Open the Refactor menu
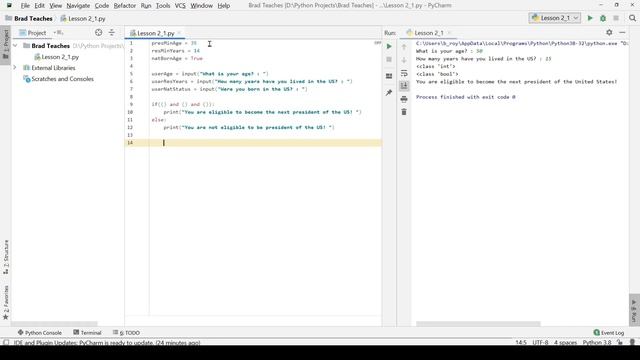 click(124, 6)
